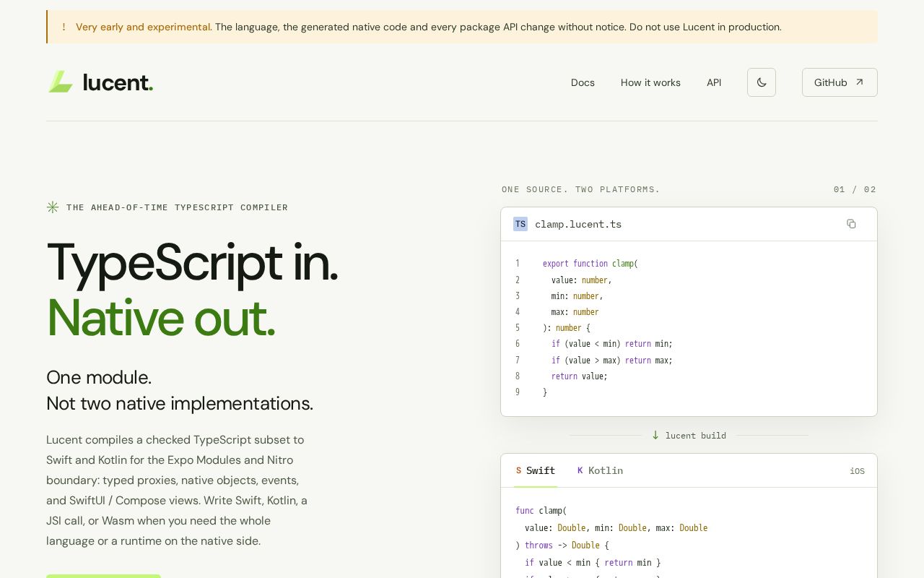Click the TS file type badge
The width and height of the screenshot is (924, 578).
pyautogui.click(x=520, y=224)
